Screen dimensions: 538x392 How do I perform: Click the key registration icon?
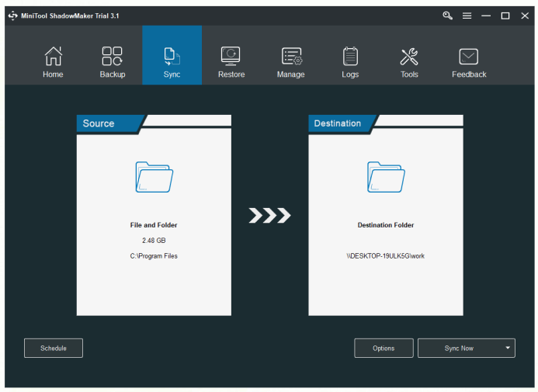(x=448, y=16)
